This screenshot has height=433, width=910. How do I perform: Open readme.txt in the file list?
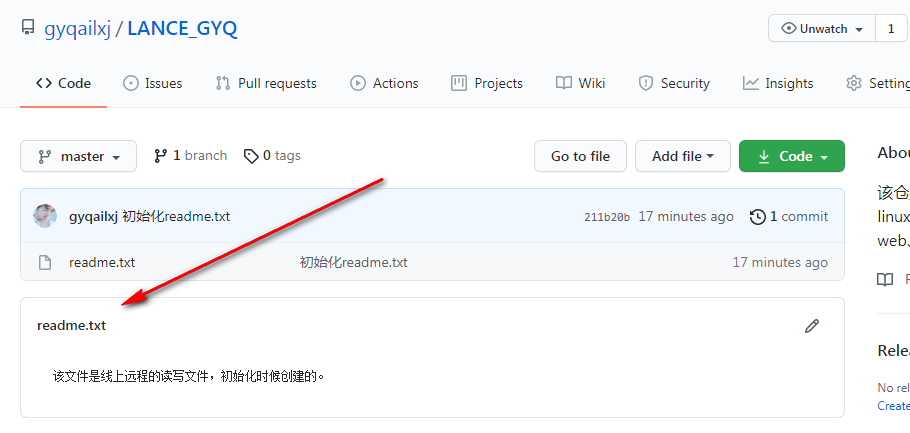(102, 262)
